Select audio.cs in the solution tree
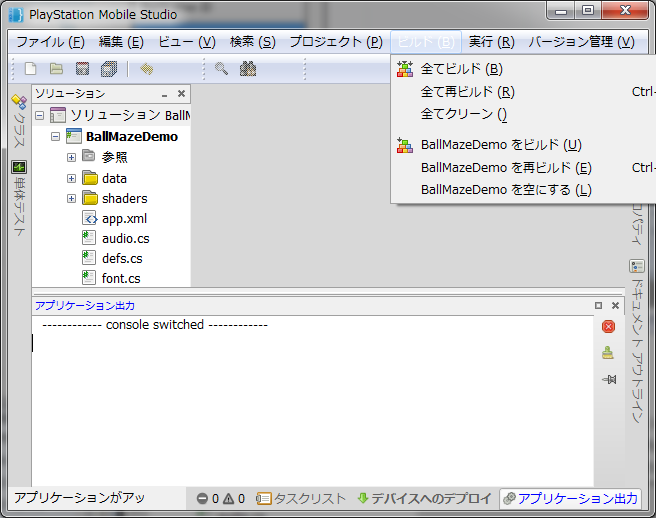This screenshot has width=656, height=518. click(126, 238)
